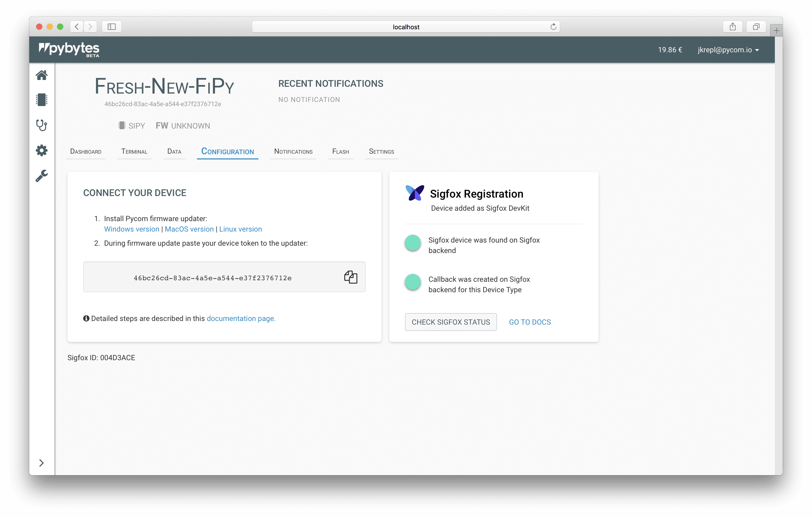Open the jkrepl@pycom.io account dropdown
The image size is (812, 517).
click(728, 50)
